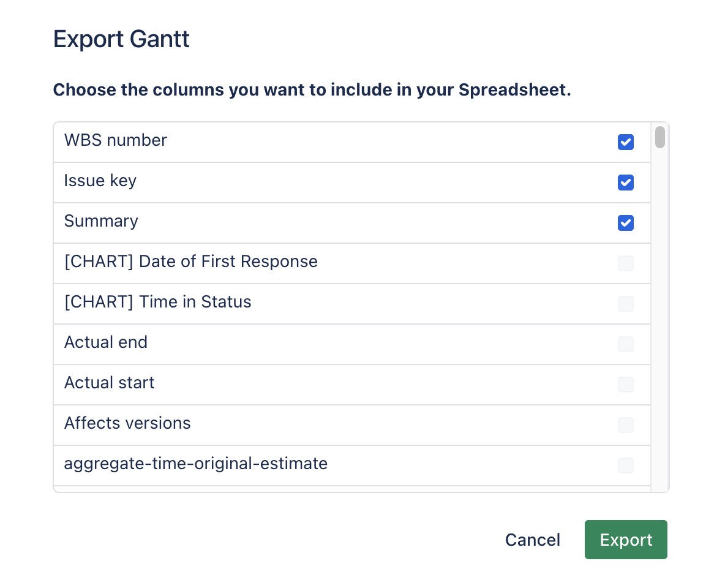
Task: Select the Actual start checkbox
Action: [x=625, y=385]
